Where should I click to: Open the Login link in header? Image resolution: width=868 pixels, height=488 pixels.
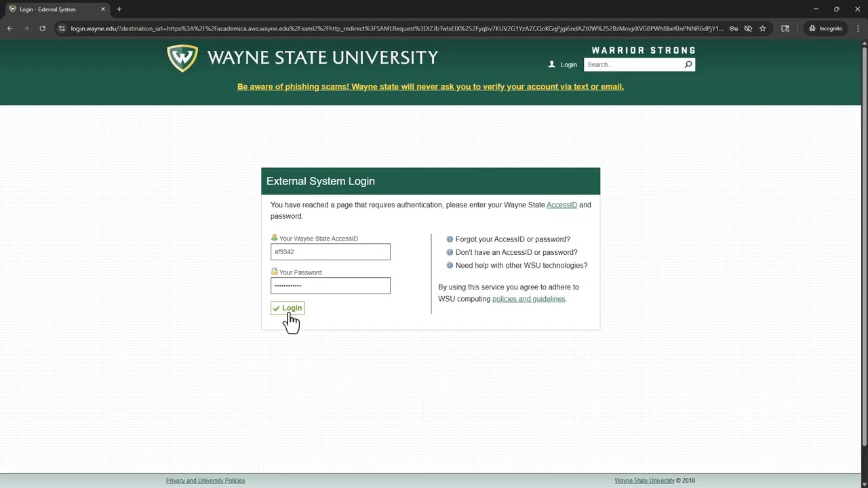pyautogui.click(x=563, y=64)
